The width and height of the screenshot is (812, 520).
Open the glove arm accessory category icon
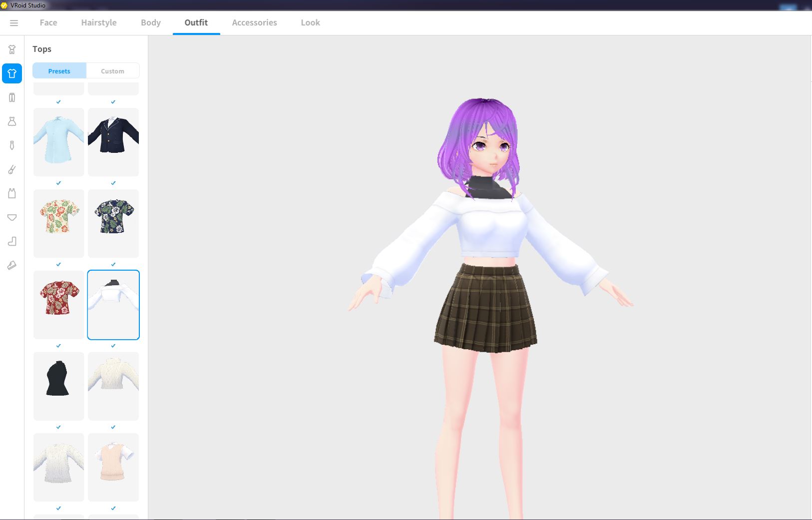coord(12,169)
